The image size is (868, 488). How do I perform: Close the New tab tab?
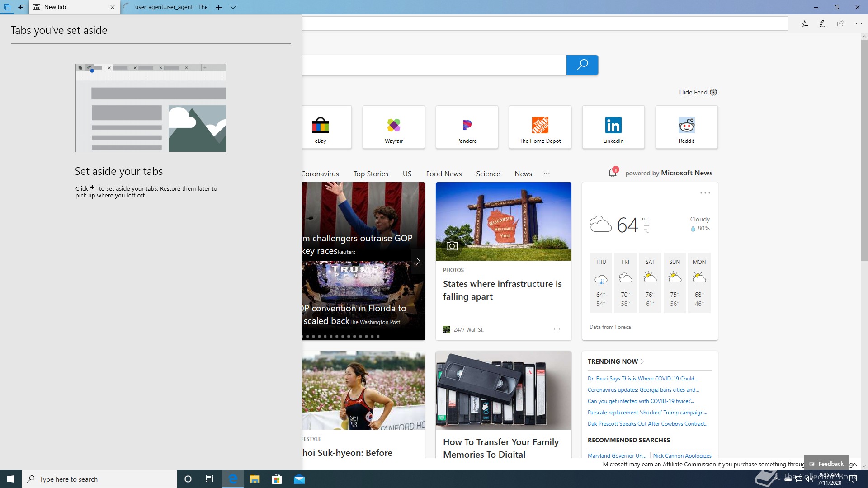(113, 7)
